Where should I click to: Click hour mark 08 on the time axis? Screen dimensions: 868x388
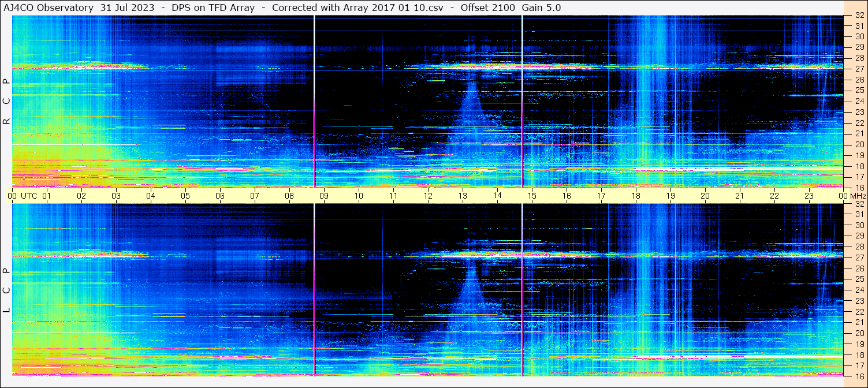point(289,196)
